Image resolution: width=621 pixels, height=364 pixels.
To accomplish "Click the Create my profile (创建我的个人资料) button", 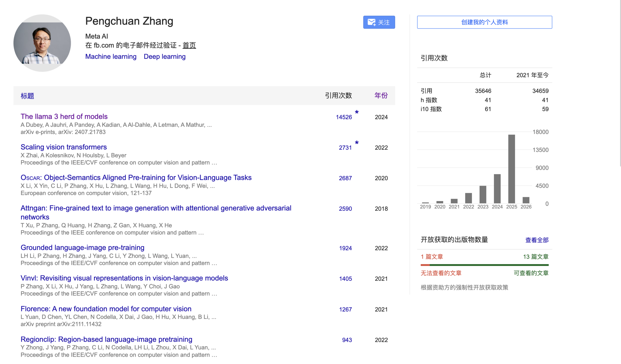I will [484, 22].
